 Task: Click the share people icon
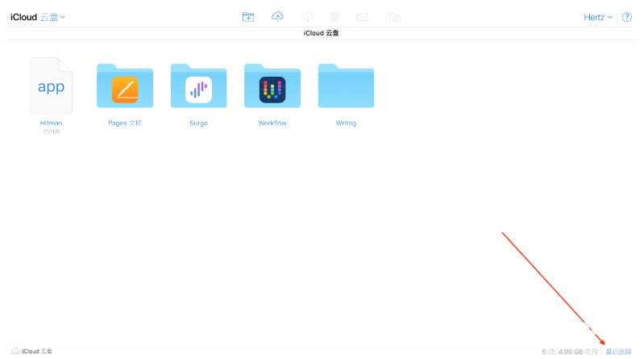[393, 17]
